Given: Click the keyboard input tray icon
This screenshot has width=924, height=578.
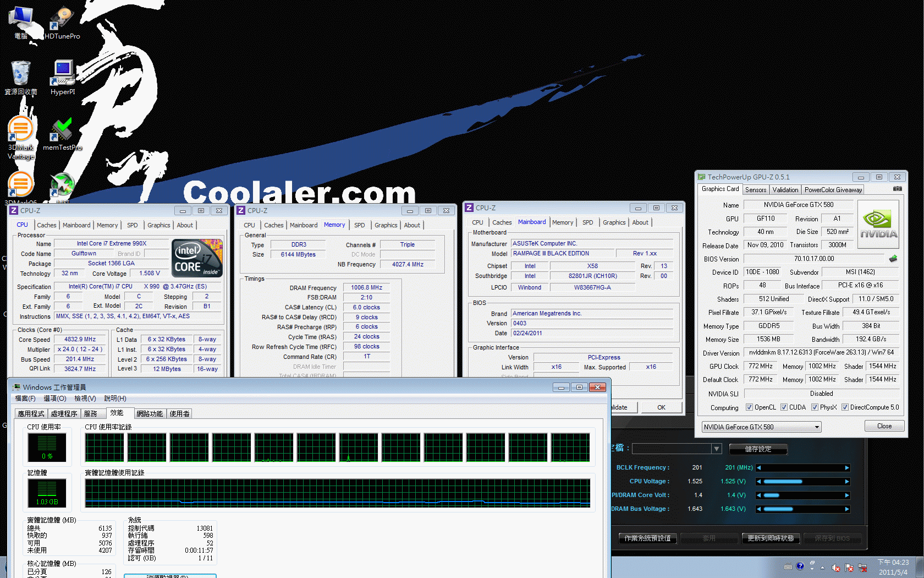Looking at the screenshot, I should tap(788, 566).
